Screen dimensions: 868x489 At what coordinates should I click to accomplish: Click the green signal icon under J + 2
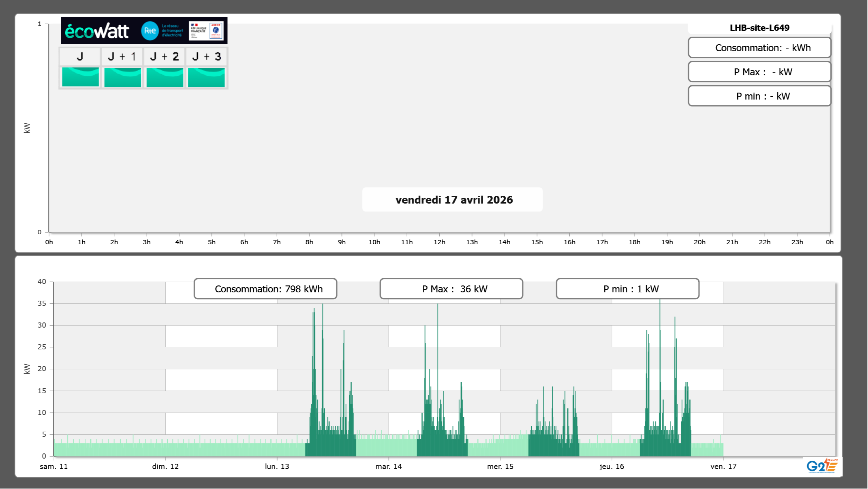click(165, 77)
